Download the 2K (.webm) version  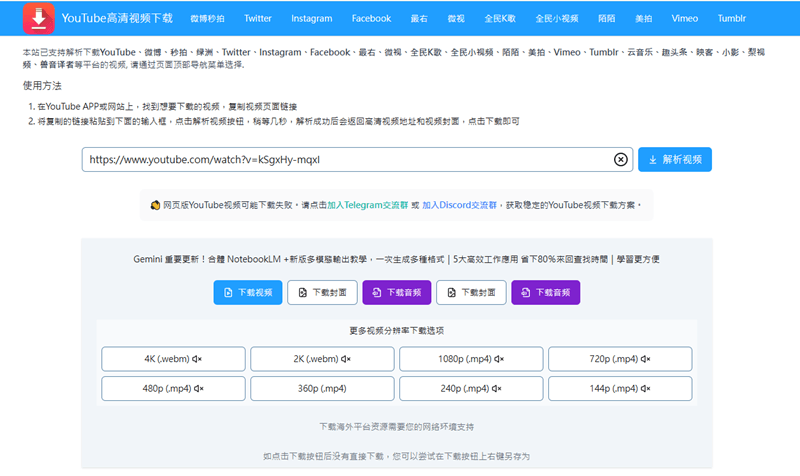click(322, 359)
